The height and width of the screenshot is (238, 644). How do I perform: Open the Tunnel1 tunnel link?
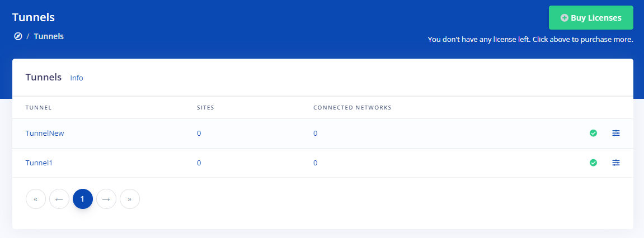pyautogui.click(x=39, y=163)
